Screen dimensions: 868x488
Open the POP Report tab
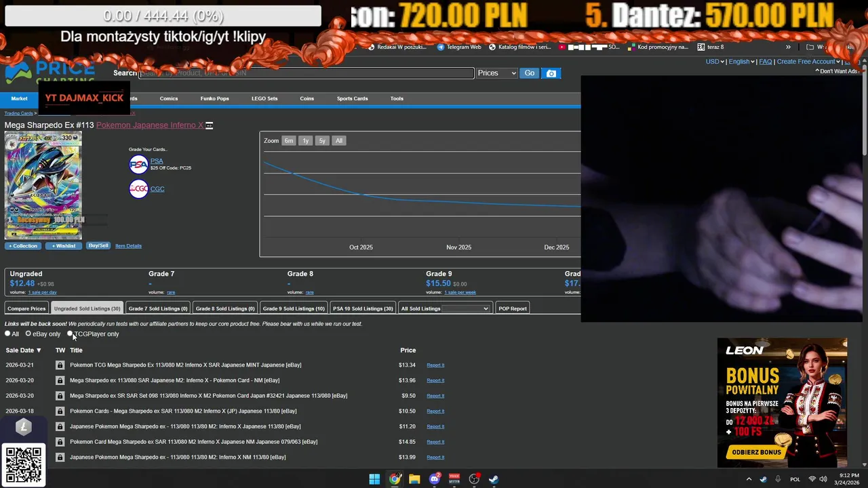[513, 308]
